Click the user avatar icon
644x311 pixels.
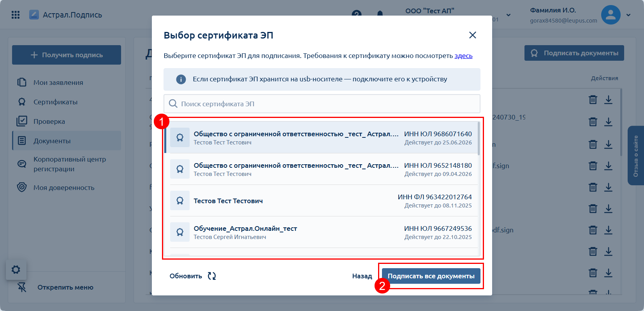611,15
